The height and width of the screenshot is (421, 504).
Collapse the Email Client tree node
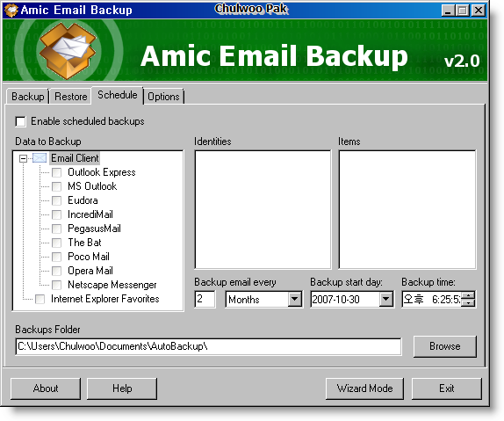click(x=23, y=158)
